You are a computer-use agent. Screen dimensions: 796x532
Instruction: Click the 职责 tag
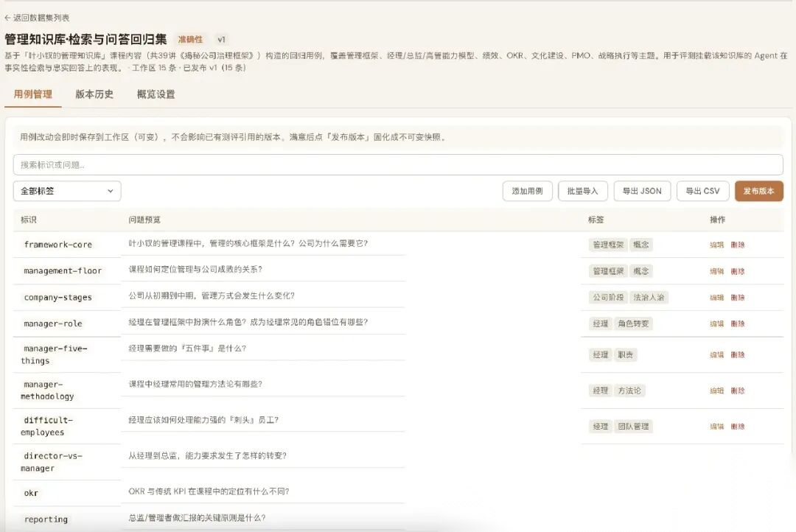tap(626, 355)
